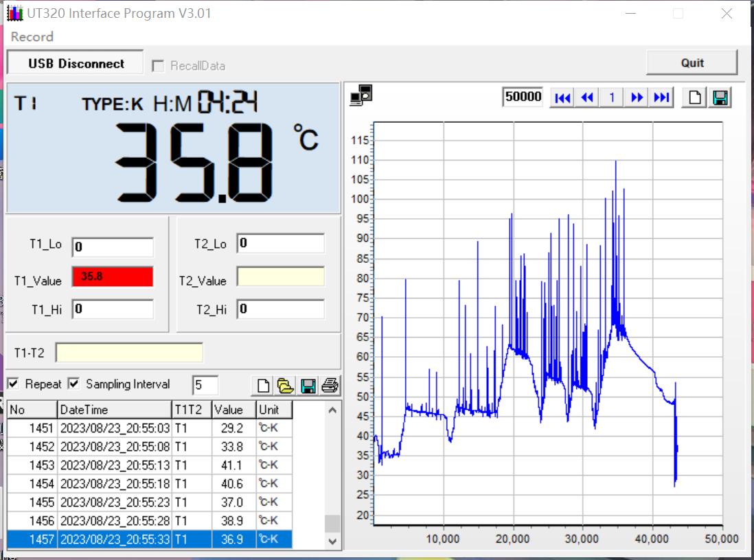The width and height of the screenshot is (754, 560).
Task: Click the T1_Hi input field
Action: tap(113, 309)
